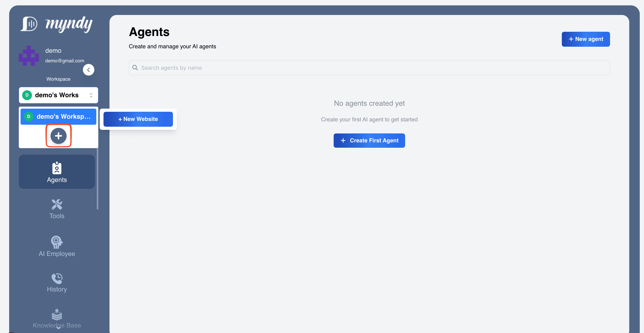Click the round plus add workspace icon

pos(59,136)
